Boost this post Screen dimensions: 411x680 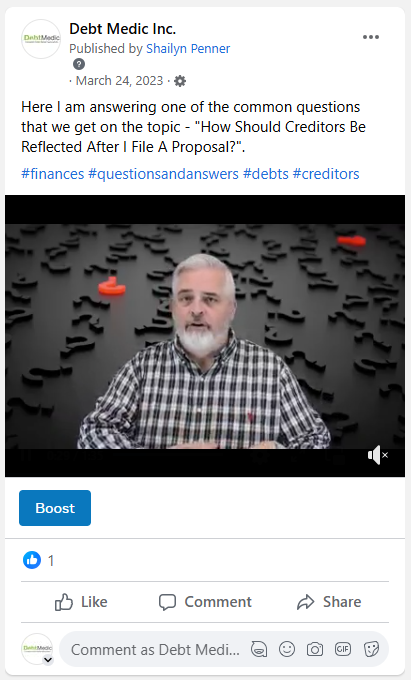55,508
